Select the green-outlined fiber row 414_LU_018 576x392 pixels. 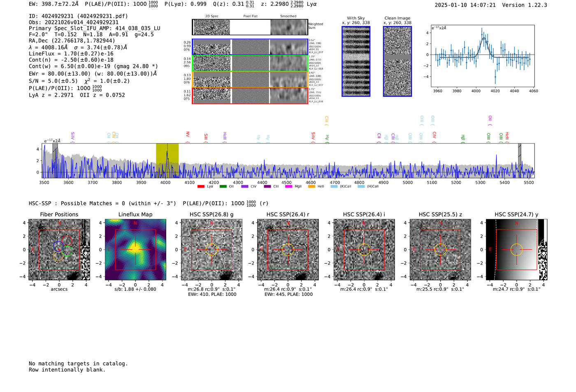click(250, 63)
